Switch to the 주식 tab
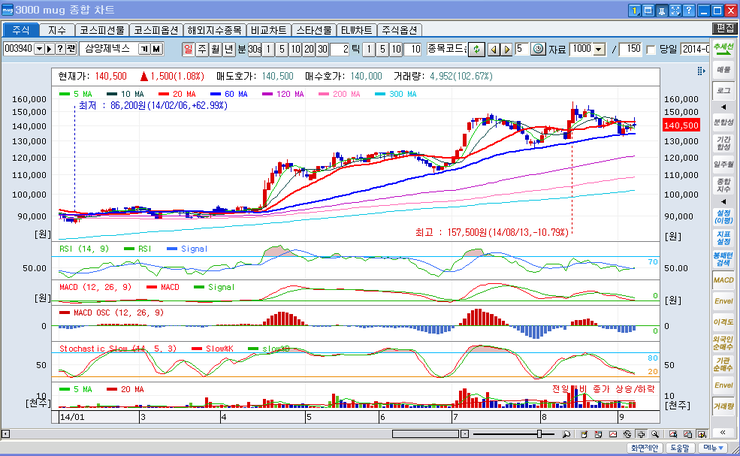 point(20,30)
